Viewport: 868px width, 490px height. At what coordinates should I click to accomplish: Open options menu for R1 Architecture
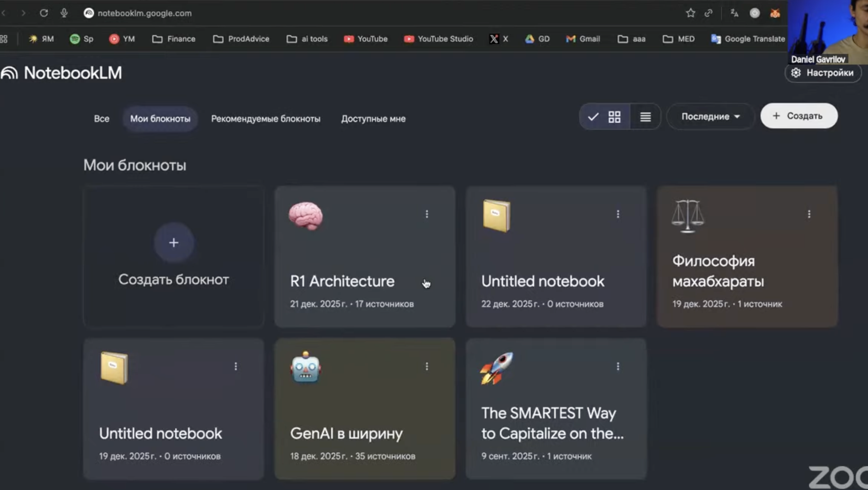[427, 214]
